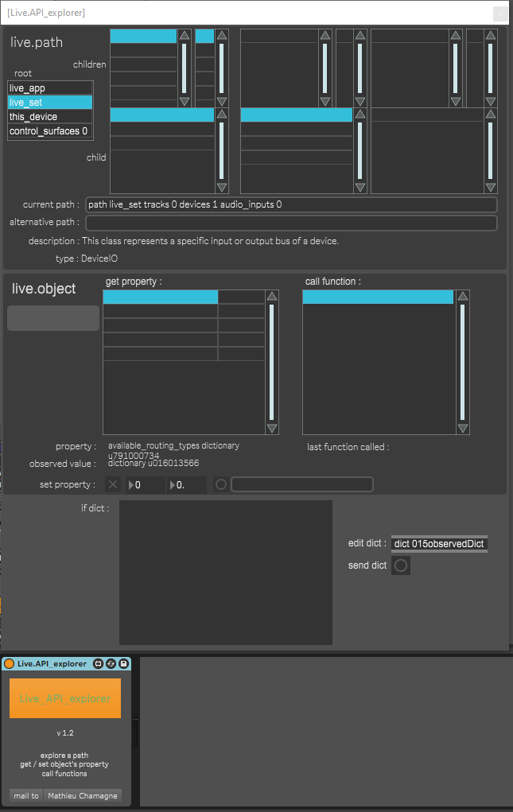Select this_device in the root list
This screenshot has height=812, width=513.
tap(50, 117)
